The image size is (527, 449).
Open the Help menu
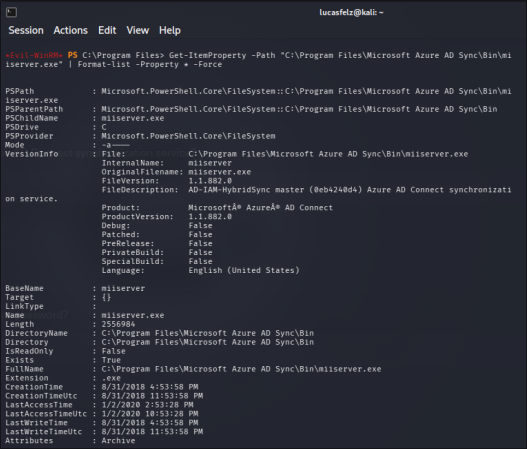(170, 31)
